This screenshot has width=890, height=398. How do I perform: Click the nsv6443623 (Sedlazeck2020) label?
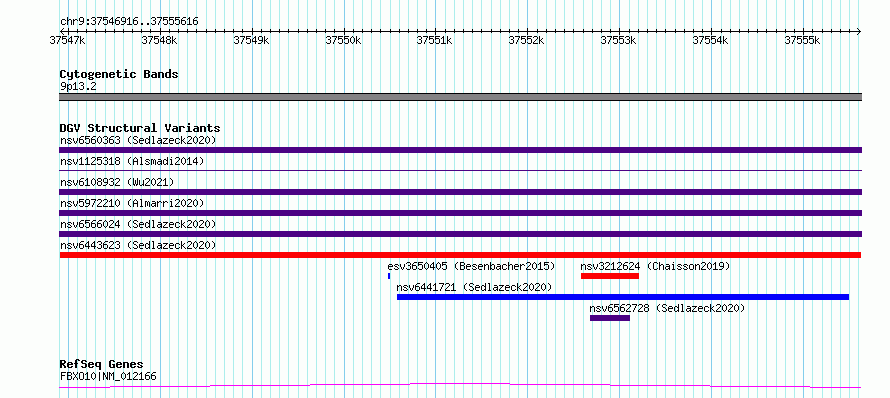[138, 245]
